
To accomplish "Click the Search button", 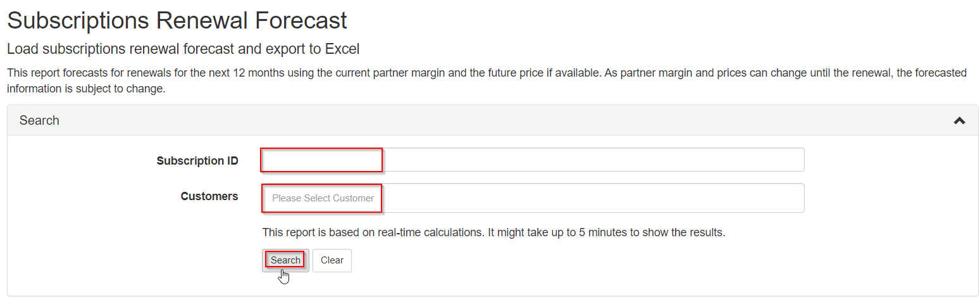I will coord(285,260).
